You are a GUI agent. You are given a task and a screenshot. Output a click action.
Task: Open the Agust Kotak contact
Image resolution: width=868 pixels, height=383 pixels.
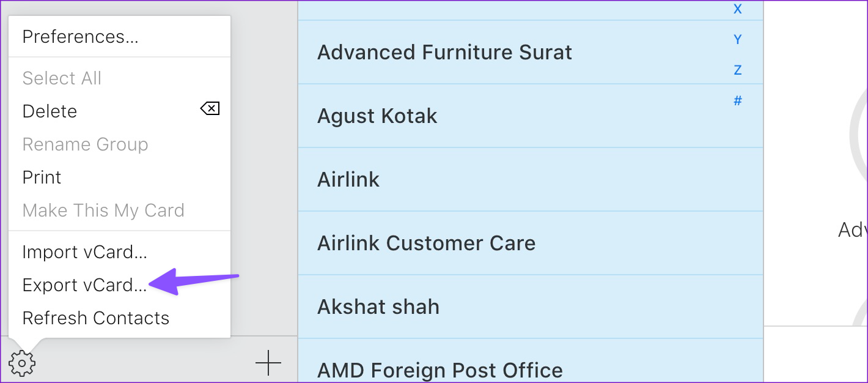(377, 116)
